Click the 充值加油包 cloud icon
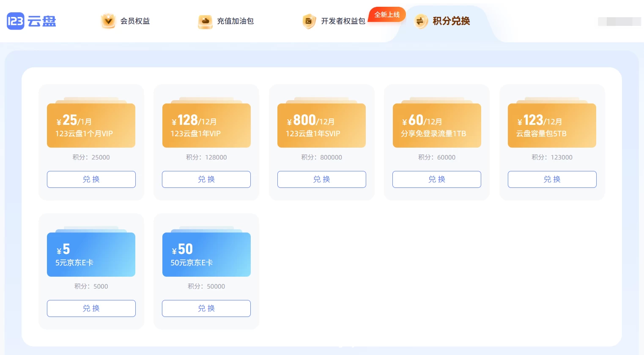The height and width of the screenshot is (355, 644). [205, 21]
